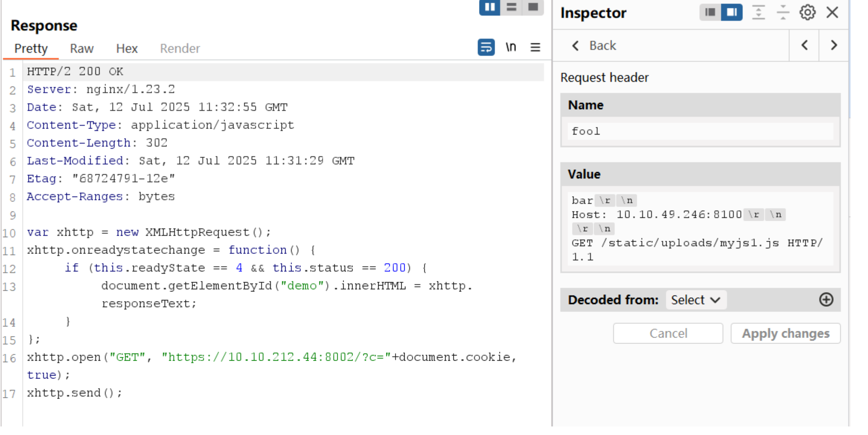The width and height of the screenshot is (868, 435).
Task: Toggle word wrap in the response view
Action: 486,48
